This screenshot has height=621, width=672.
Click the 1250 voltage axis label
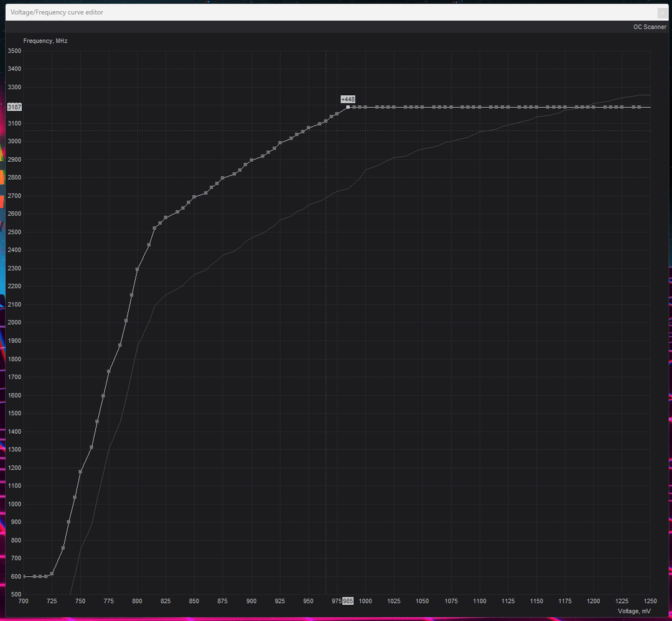click(x=650, y=601)
